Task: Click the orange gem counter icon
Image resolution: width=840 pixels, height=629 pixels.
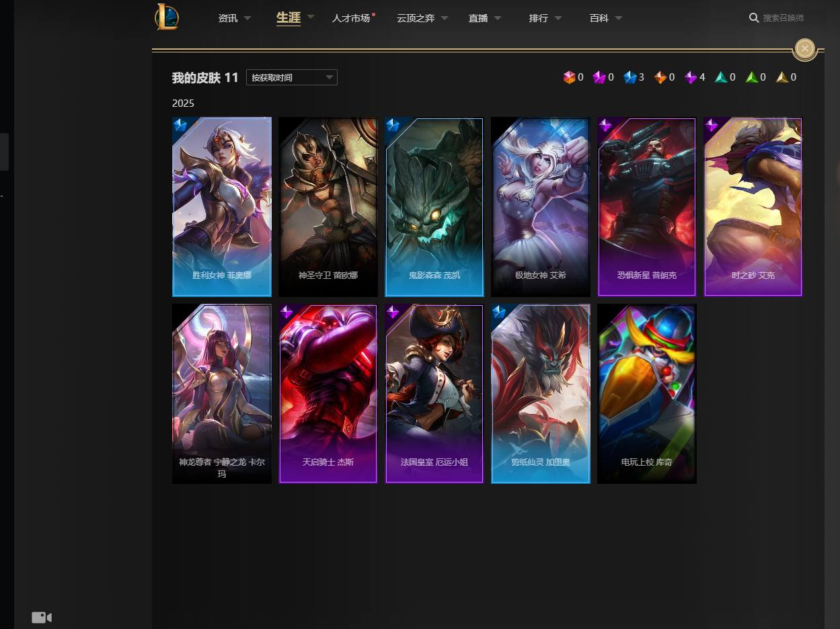Action: coord(660,77)
